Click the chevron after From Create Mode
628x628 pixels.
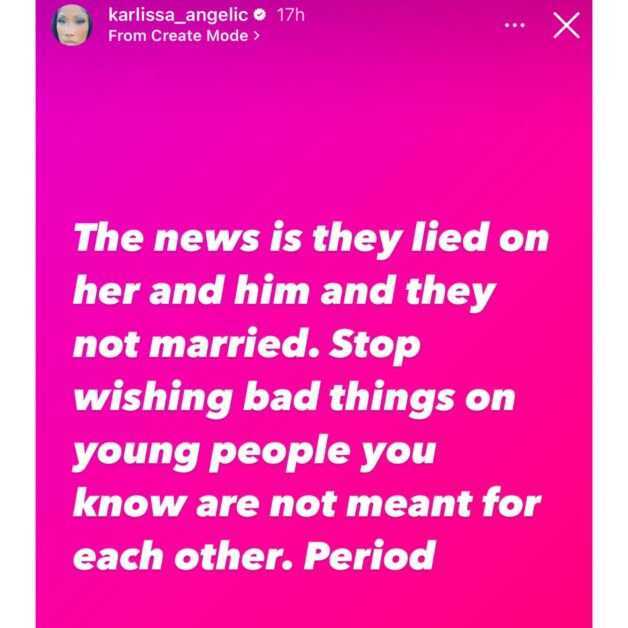(x=256, y=36)
